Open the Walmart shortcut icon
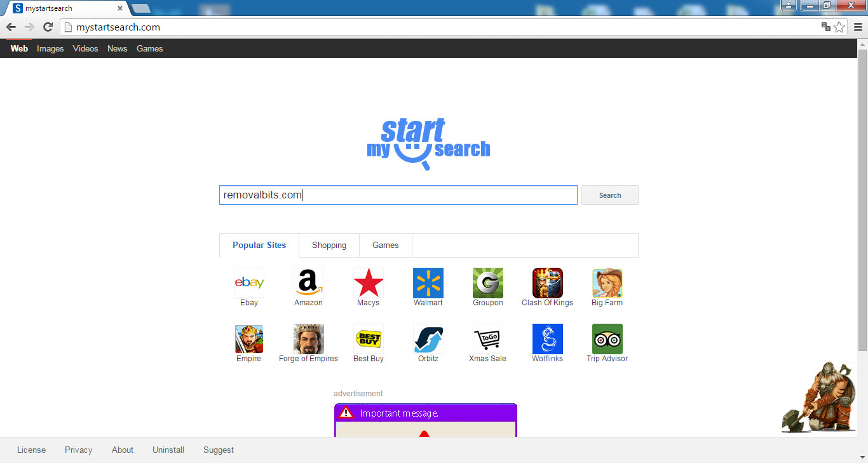The image size is (868, 463). coord(428,283)
